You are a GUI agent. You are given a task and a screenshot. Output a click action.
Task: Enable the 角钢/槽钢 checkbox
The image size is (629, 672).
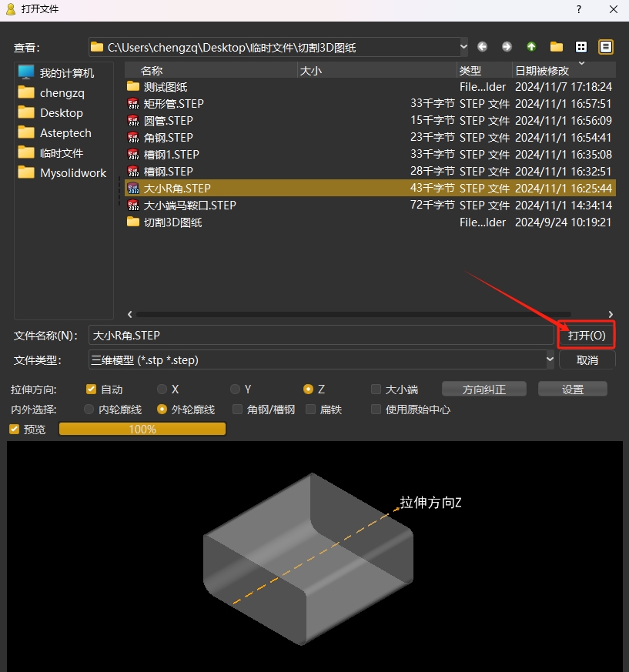(x=237, y=410)
